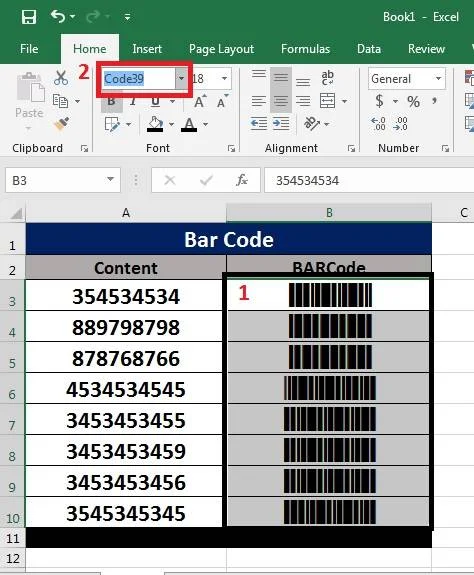Open the Undo history dropdown arrow
The image size is (474, 575).
point(73,17)
